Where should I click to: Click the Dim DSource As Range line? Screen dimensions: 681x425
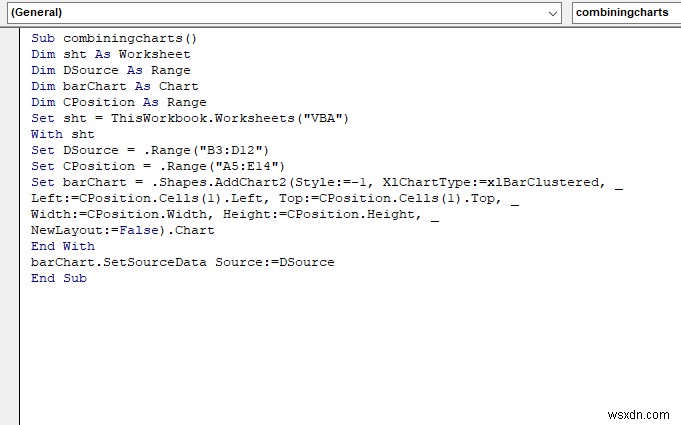tap(110, 70)
